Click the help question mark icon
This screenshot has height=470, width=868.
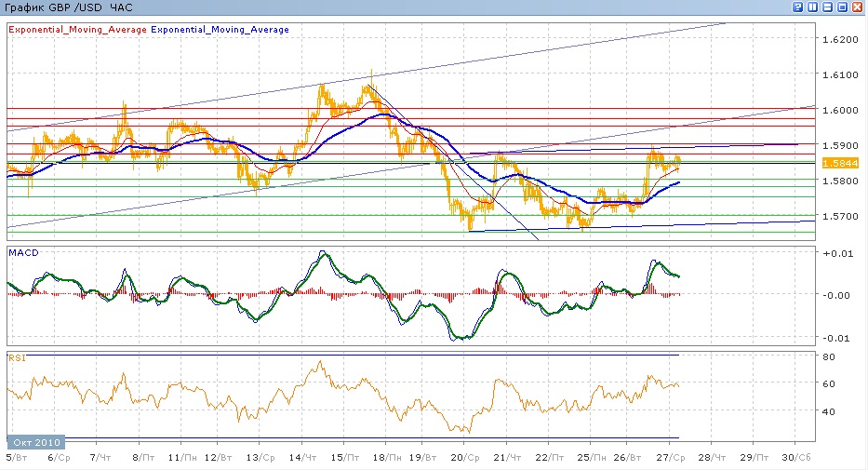point(798,7)
